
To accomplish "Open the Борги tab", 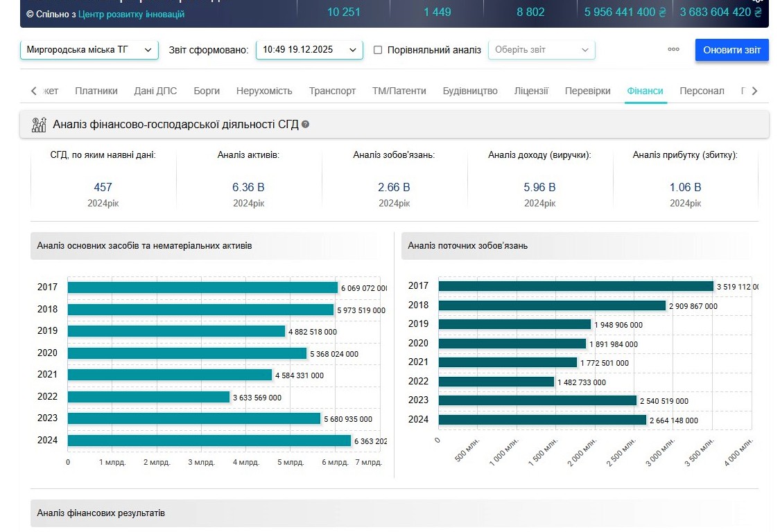I will pyautogui.click(x=207, y=91).
